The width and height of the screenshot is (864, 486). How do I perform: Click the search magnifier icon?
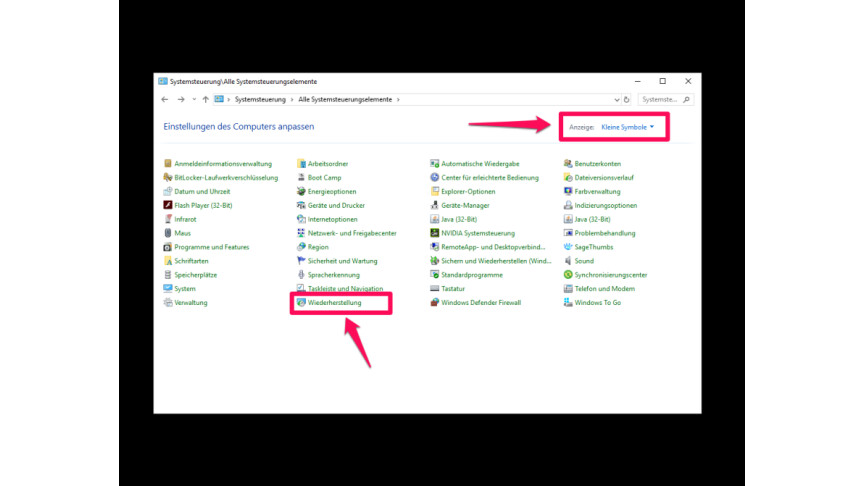click(687, 100)
